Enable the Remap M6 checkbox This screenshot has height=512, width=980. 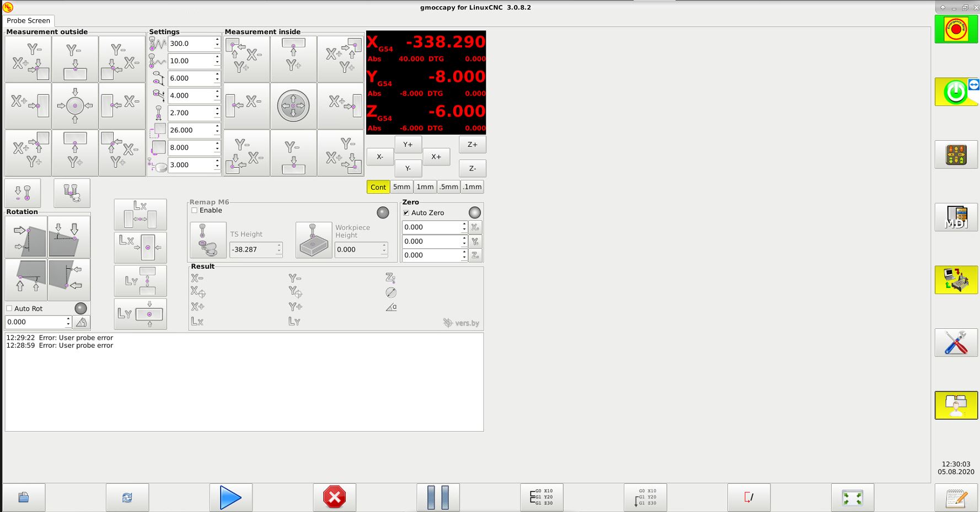(195, 211)
